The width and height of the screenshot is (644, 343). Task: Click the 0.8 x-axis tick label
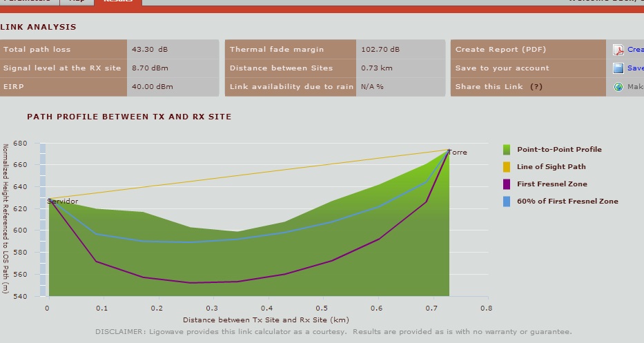pyautogui.click(x=487, y=308)
